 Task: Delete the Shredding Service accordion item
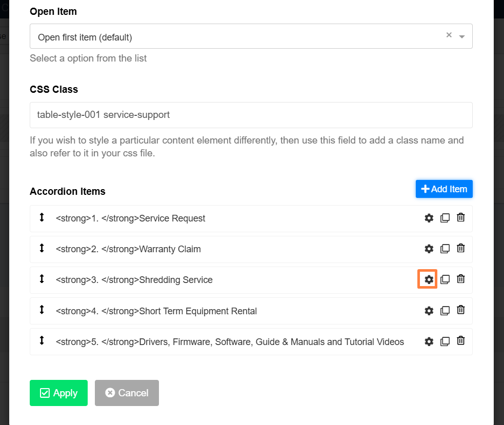pyautogui.click(x=460, y=279)
